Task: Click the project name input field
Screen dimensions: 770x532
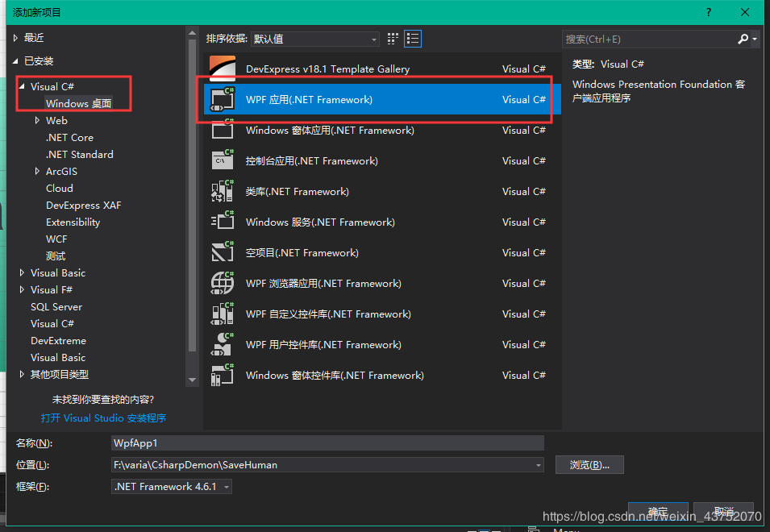Action: point(327,443)
